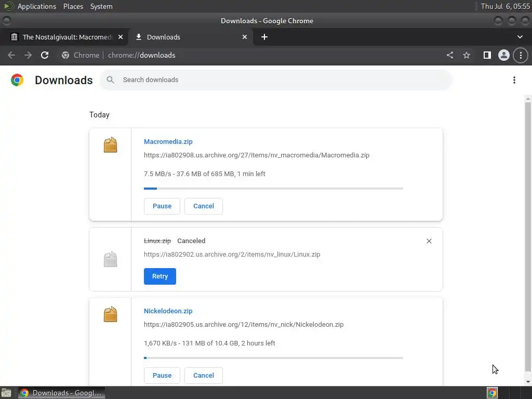Open the side panel icon
532x399 pixels.
(x=487, y=55)
